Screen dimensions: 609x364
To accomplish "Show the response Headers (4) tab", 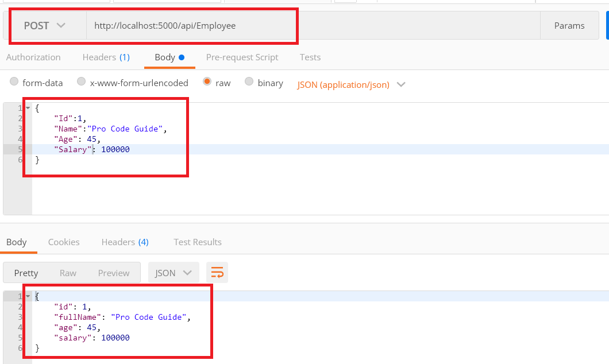I will pos(125,242).
